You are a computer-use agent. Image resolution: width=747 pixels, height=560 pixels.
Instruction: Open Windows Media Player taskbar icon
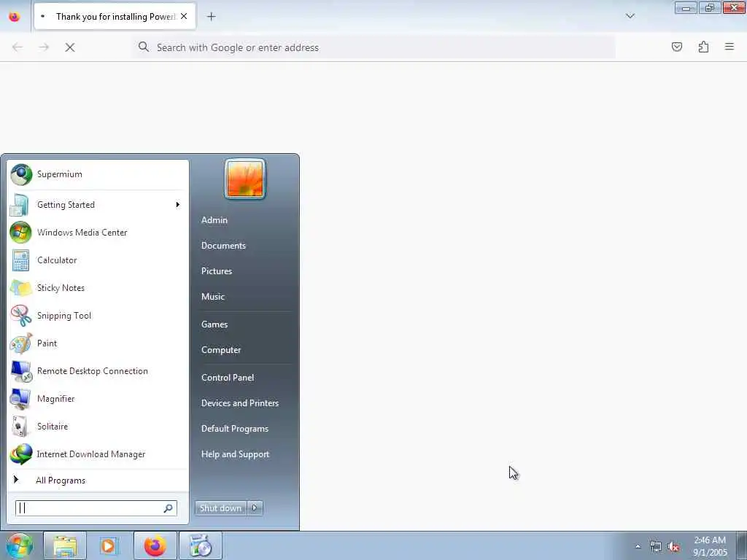point(109,545)
